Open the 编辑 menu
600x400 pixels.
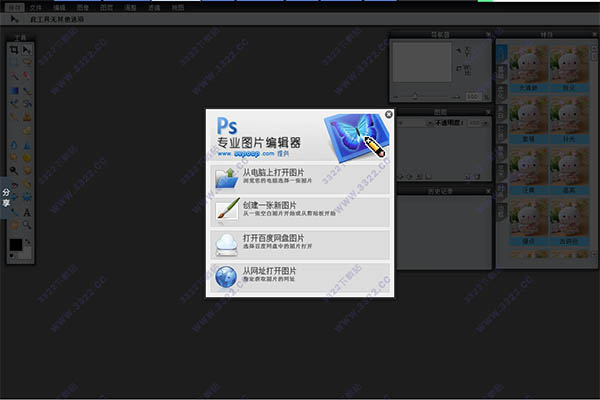[59, 7]
